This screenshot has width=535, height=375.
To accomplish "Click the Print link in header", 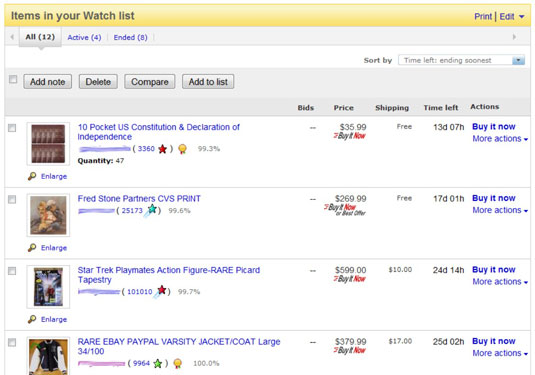I will [x=483, y=16].
